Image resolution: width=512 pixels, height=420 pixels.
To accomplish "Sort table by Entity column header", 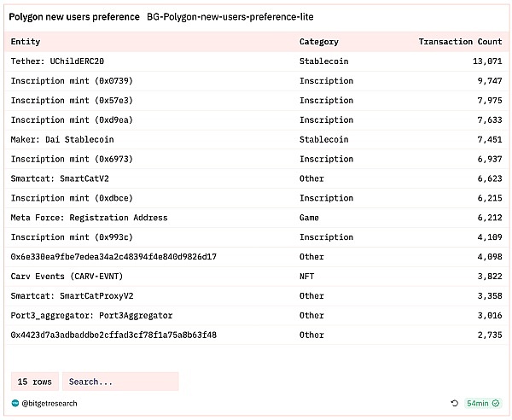I will [x=26, y=42].
